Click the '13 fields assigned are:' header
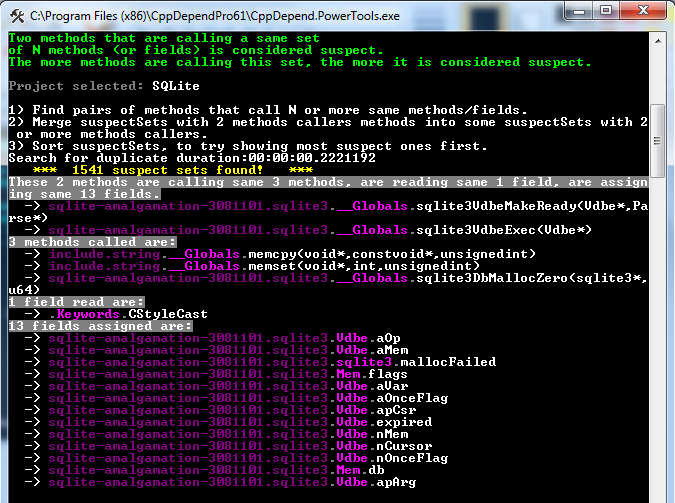The width and height of the screenshot is (675, 503). click(100, 326)
